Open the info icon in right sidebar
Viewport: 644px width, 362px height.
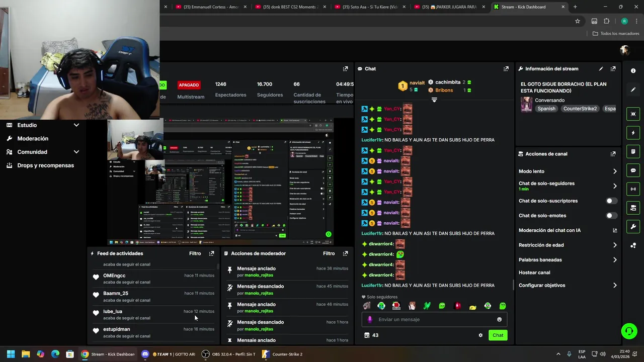[x=633, y=71]
